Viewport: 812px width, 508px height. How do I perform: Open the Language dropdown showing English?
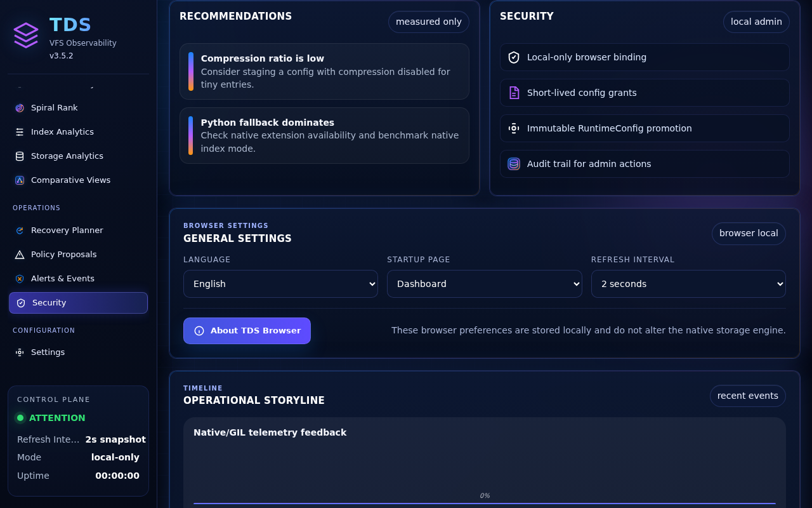pos(280,284)
